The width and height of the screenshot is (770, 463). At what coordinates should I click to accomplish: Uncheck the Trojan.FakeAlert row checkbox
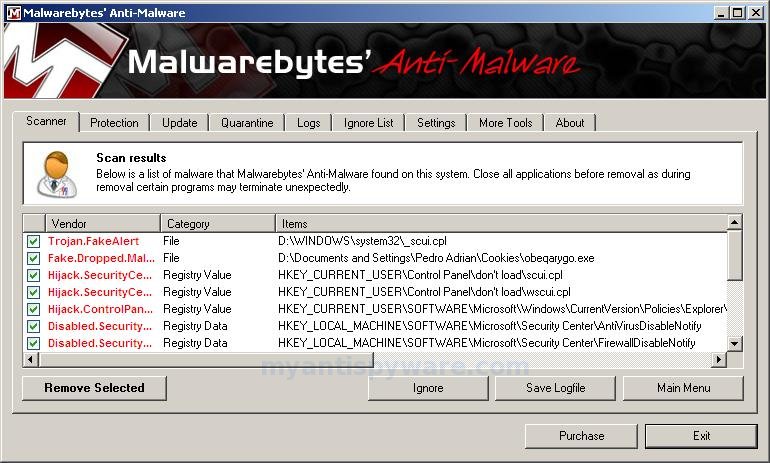pos(33,241)
